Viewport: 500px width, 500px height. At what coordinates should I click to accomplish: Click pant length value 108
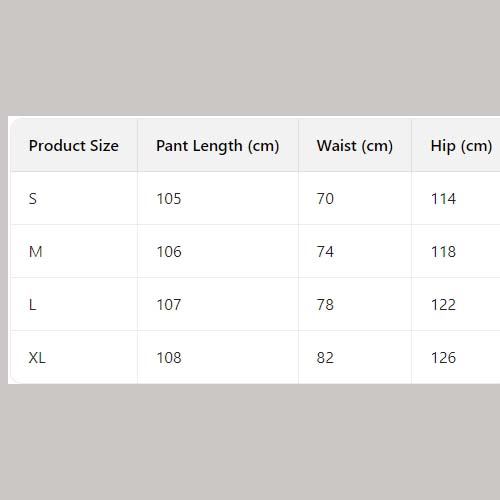point(169,358)
